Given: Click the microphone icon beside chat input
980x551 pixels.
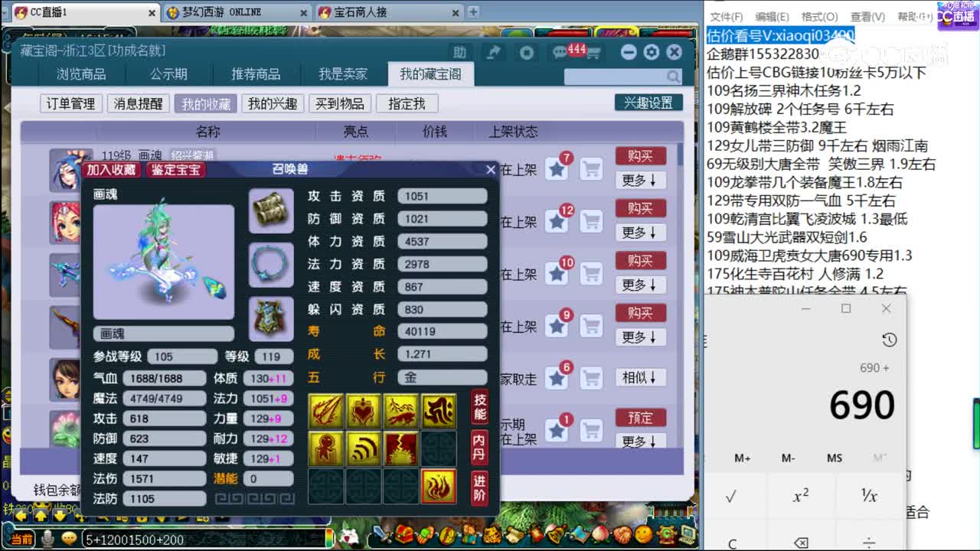Looking at the screenshot, I should click(x=47, y=540).
